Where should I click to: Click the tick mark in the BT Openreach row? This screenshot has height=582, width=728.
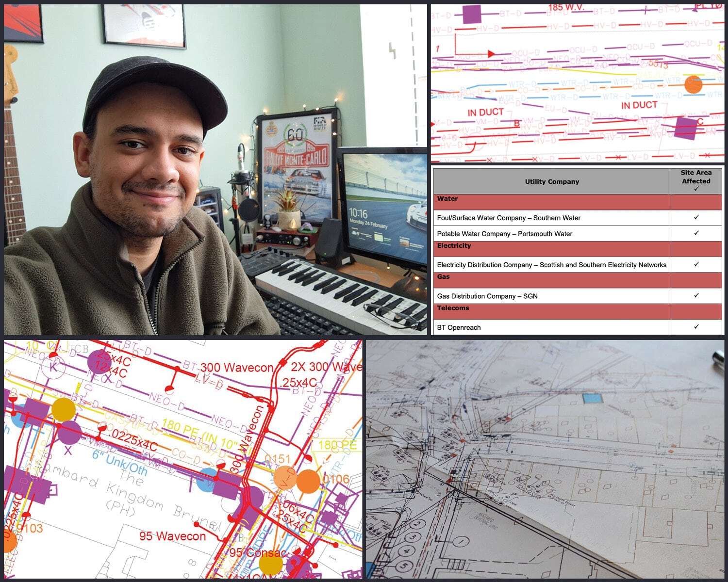point(696,326)
